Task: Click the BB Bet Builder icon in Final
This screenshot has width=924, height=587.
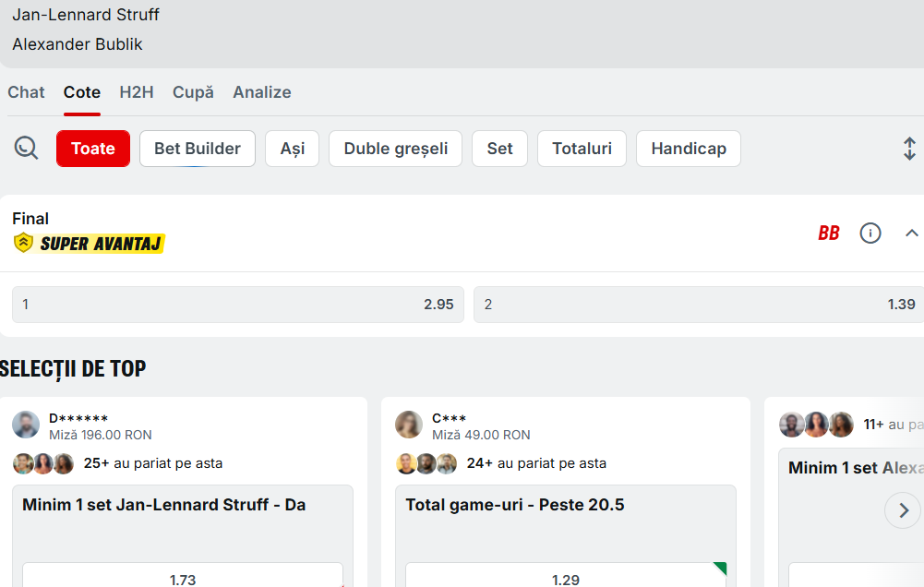Action: (x=829, y=234)
